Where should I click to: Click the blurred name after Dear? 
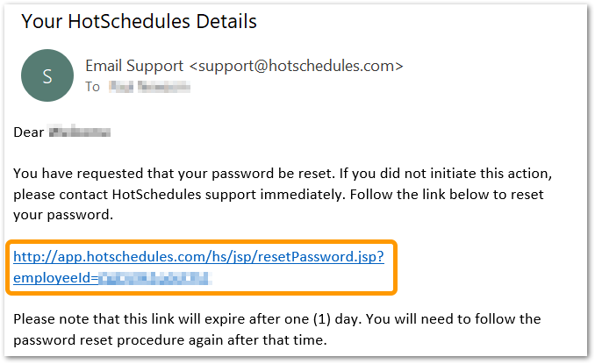tap(80, 132)
